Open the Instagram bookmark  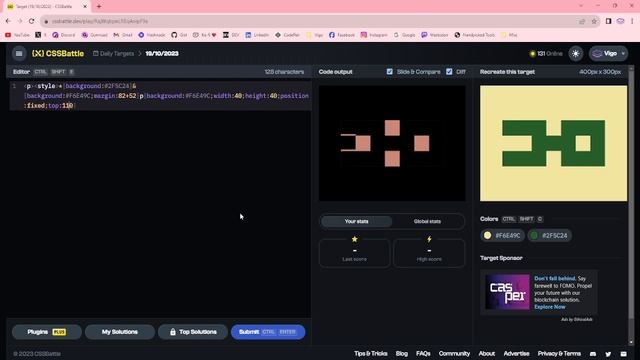point(374,35)
